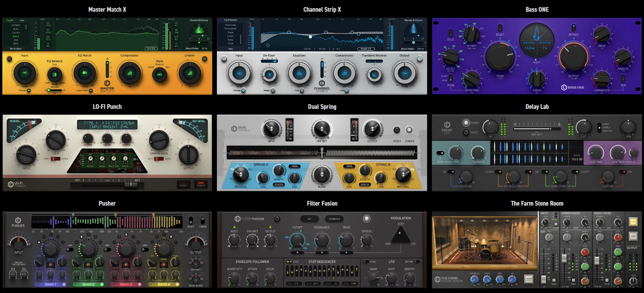Click Channel Strip X reset icon beside Input

(x=224, y=59)
